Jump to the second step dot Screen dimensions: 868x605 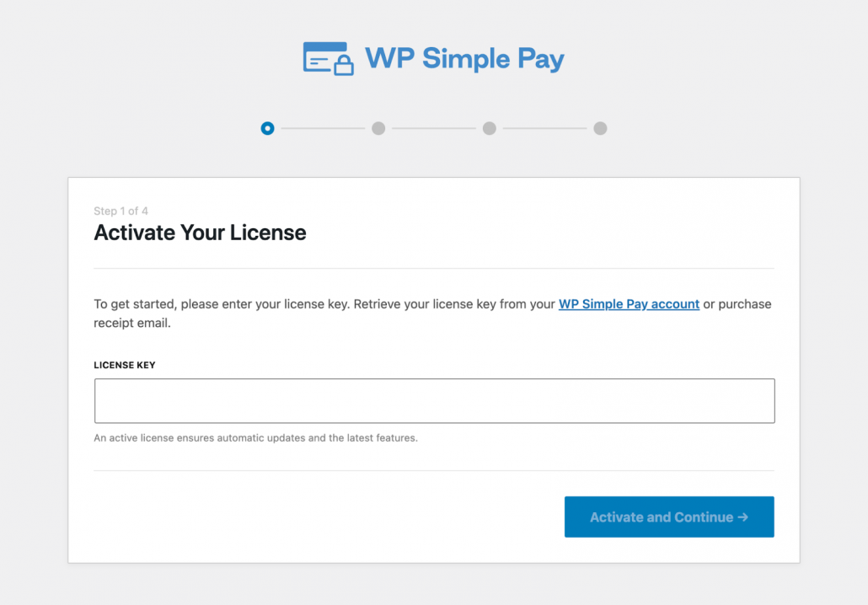click(378, 128)
